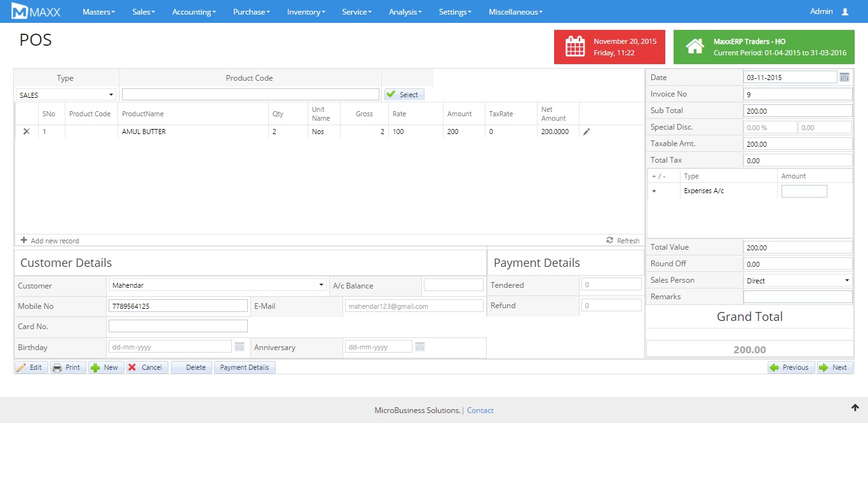Follow the Contact link in the footer
This screenshot has height=488, width=868.
point(480,410)
